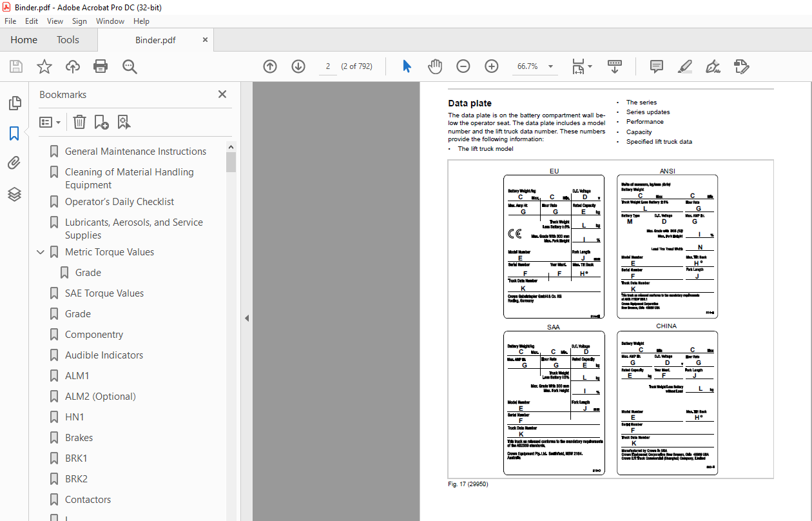Open the File menu
The image size is (812, 521).
pos(10,21)
